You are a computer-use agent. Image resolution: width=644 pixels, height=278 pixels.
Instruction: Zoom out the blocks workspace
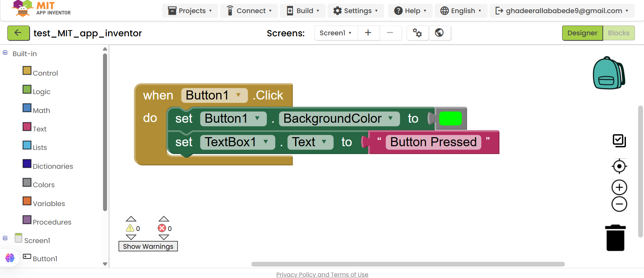coord(619,204)
